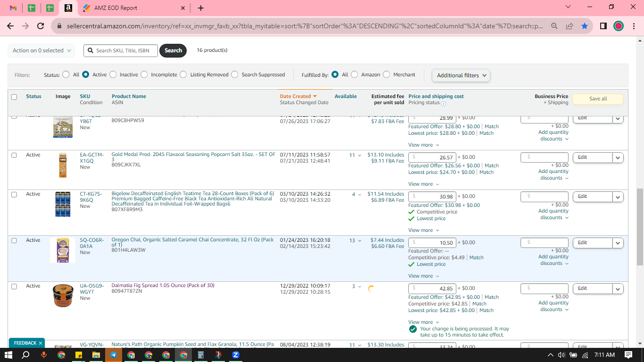
Task: Select the Active status radio button
Action: (85, 74)
